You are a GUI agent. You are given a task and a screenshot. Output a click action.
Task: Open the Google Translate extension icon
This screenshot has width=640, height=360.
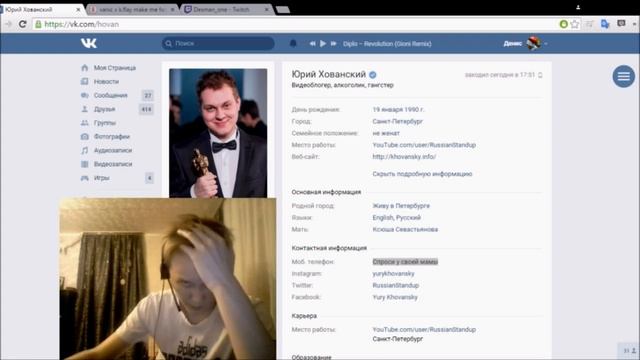click(x=604, y=24)
